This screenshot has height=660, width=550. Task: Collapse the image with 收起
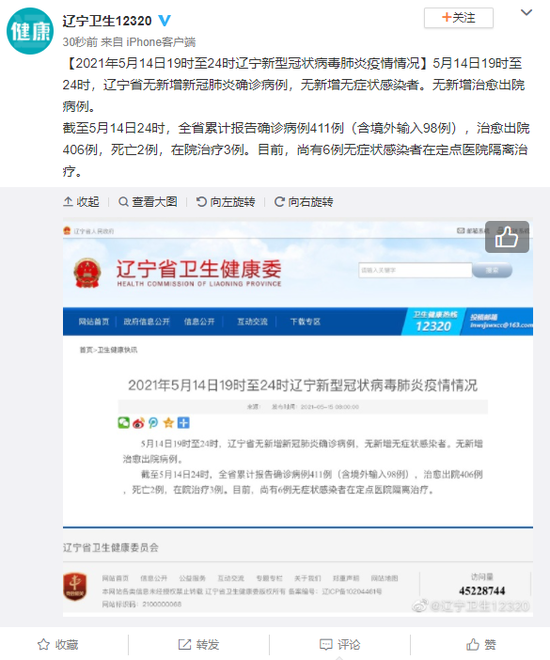point(81,202)
